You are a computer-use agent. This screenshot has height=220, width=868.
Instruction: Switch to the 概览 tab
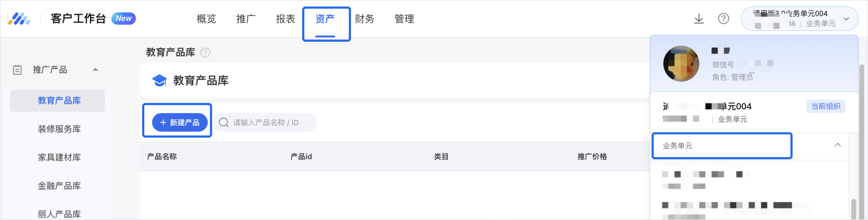point(206,19)
